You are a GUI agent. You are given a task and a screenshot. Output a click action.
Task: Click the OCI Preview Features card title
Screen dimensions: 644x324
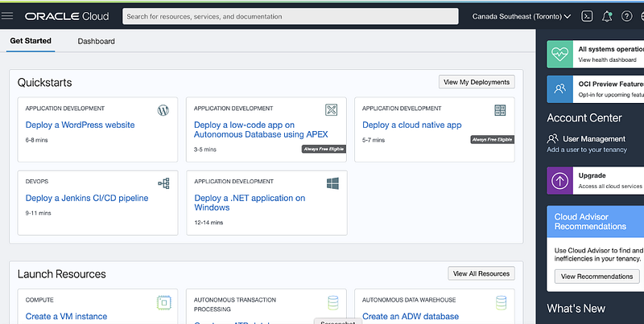[x=611, y=84]
